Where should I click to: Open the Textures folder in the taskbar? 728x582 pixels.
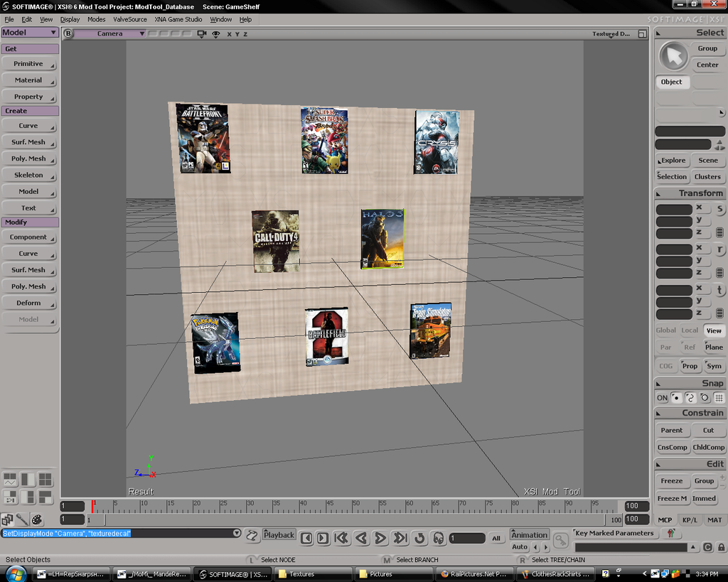tap(313, 574)
